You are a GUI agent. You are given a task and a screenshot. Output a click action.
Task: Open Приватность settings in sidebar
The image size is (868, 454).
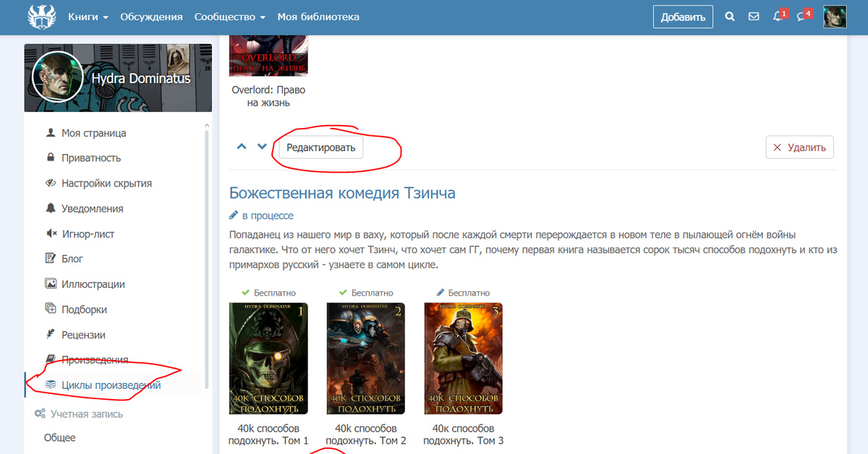[91, 158]
